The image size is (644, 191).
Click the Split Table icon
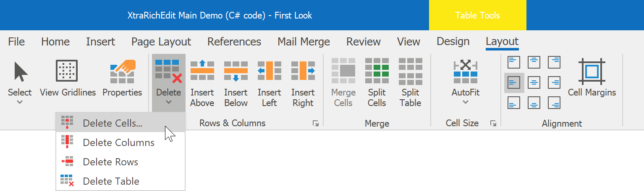click(410, 71)
